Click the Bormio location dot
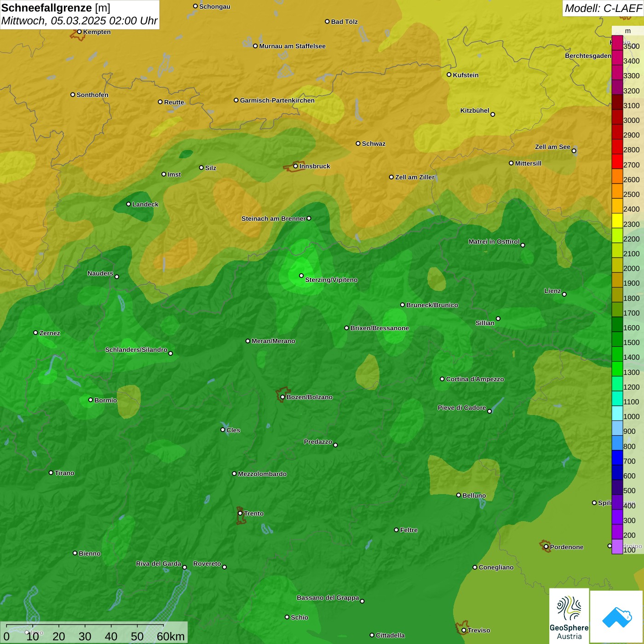644x644 pixels. coord(91,400)
